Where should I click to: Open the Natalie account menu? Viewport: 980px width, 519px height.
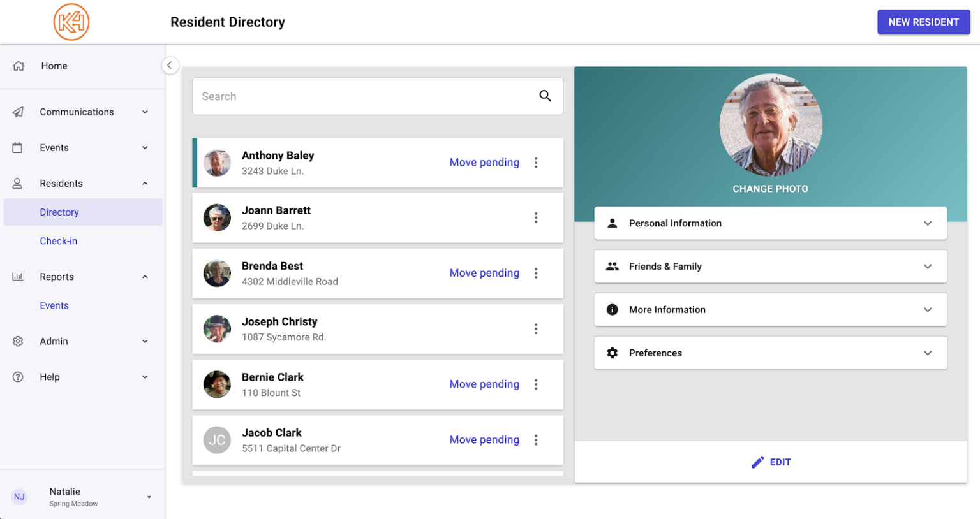point(83,495)
